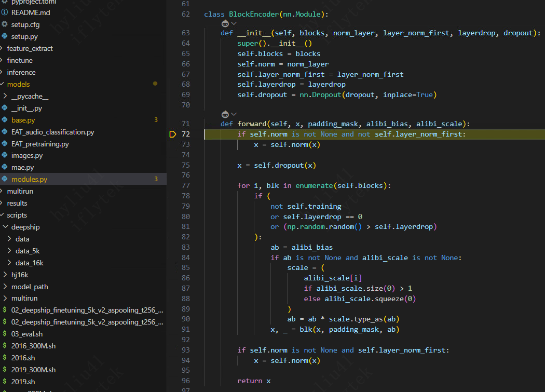Click debug breakpoint arrow at line 72

(x=173, y=134)
